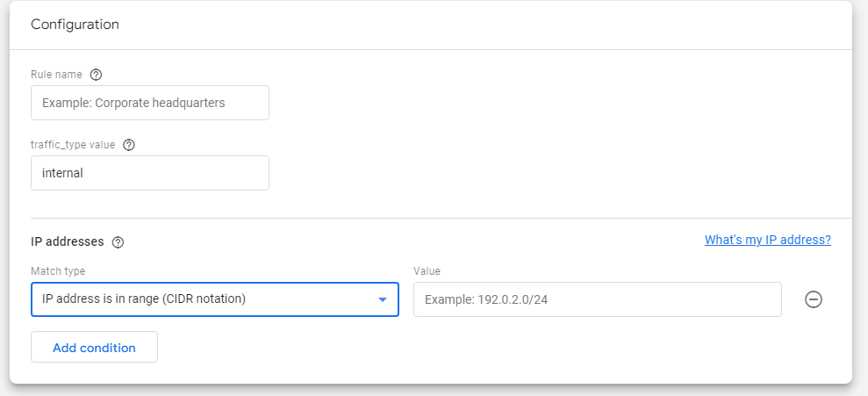Open the What's my IP address link
The width and height of the screenshot is (868, 396).
coord(767,240)
